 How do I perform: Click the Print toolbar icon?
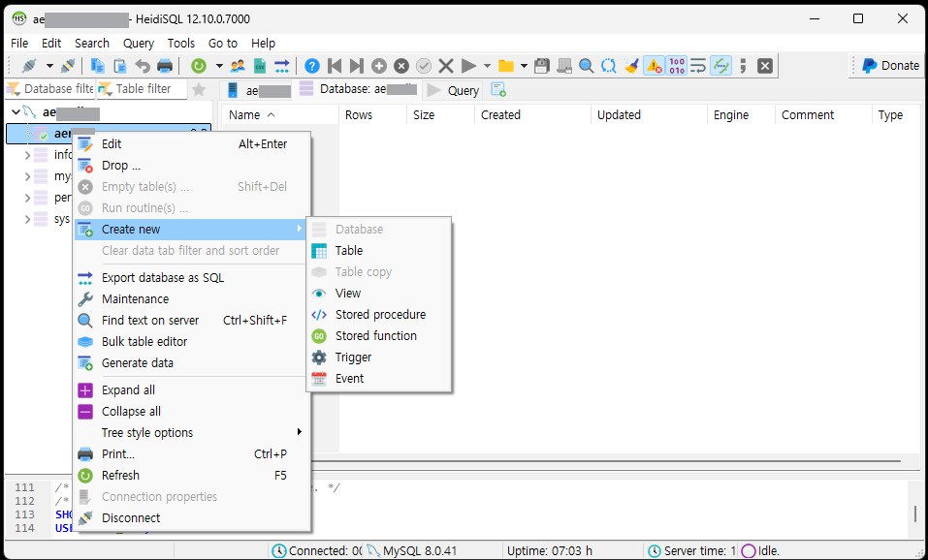[x=165, y=66]
